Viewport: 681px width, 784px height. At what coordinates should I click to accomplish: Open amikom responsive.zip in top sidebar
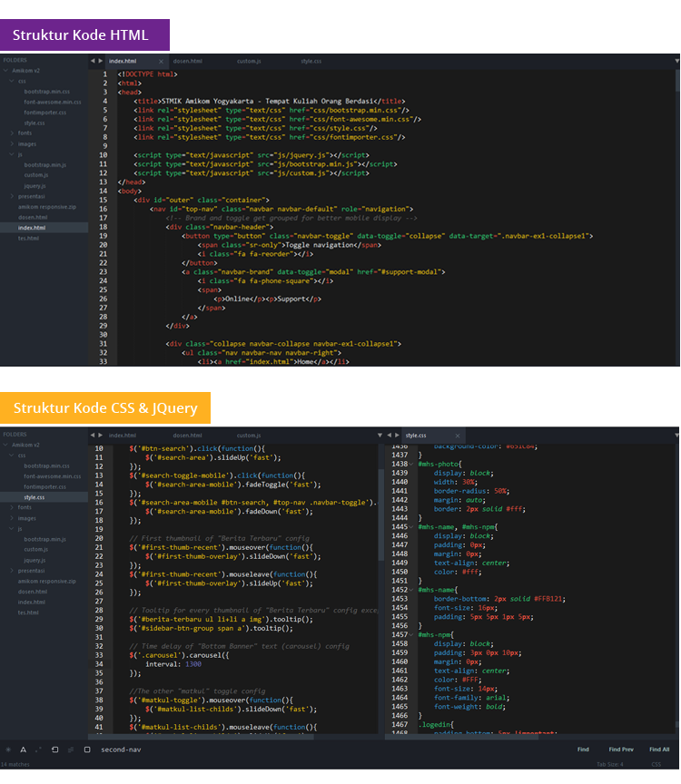46,207
